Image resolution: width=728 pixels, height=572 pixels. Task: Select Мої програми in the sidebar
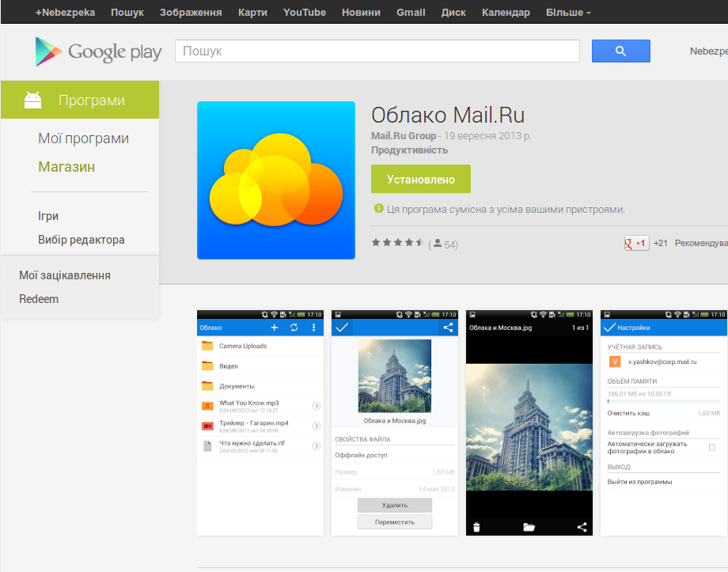coord(84,138)
